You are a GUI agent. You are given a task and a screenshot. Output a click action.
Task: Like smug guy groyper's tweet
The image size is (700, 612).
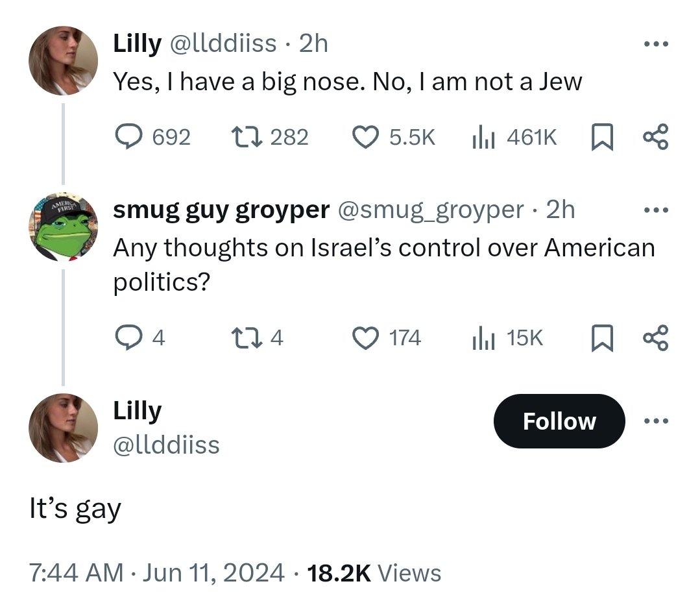point(365,337)
